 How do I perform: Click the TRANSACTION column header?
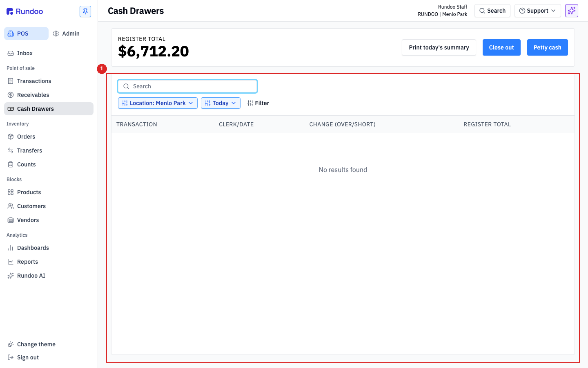tap(137, 124)
